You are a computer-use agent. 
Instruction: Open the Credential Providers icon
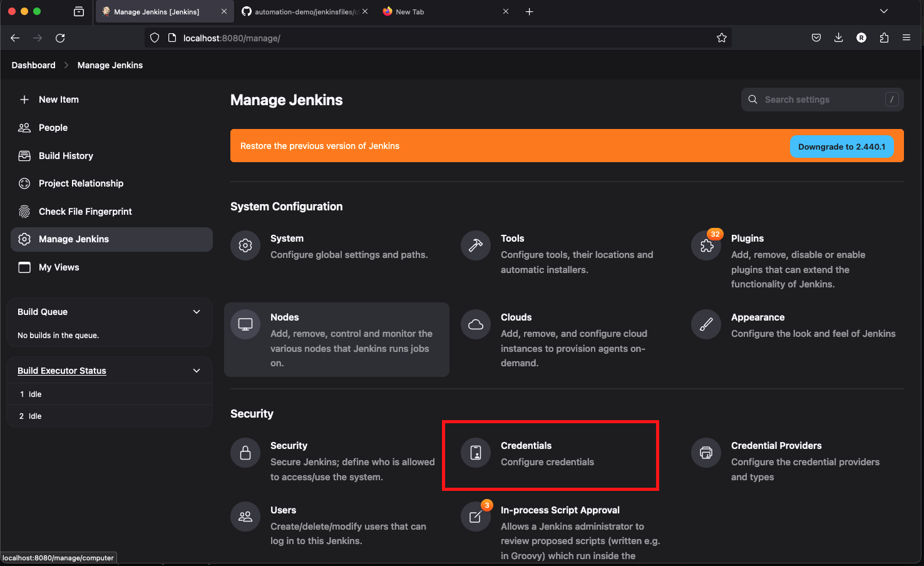(x=706, y=453)
